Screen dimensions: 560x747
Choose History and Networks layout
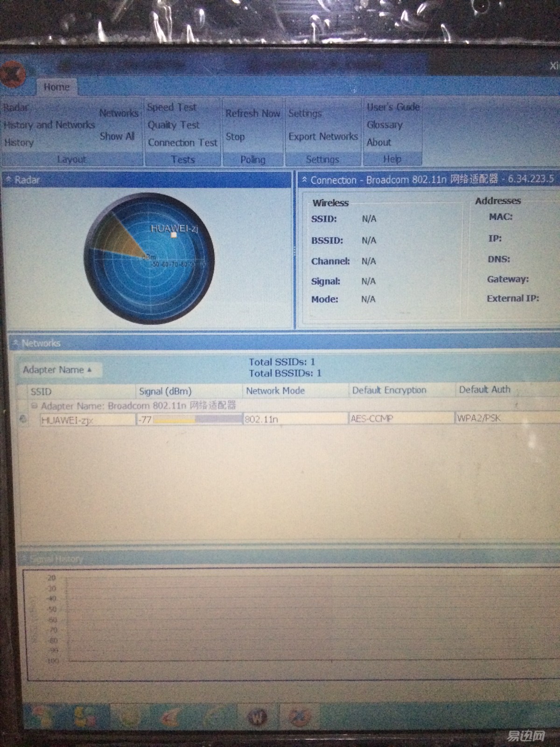(49, 125)
